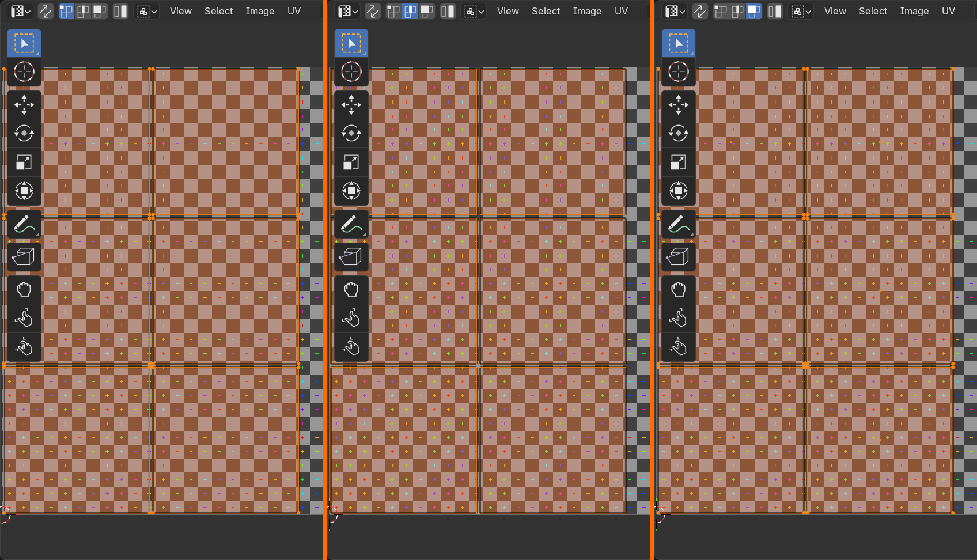Choose the Rotate tool in right panel
977x560 pixels.
pyautogui.click(x=679, y=133)
